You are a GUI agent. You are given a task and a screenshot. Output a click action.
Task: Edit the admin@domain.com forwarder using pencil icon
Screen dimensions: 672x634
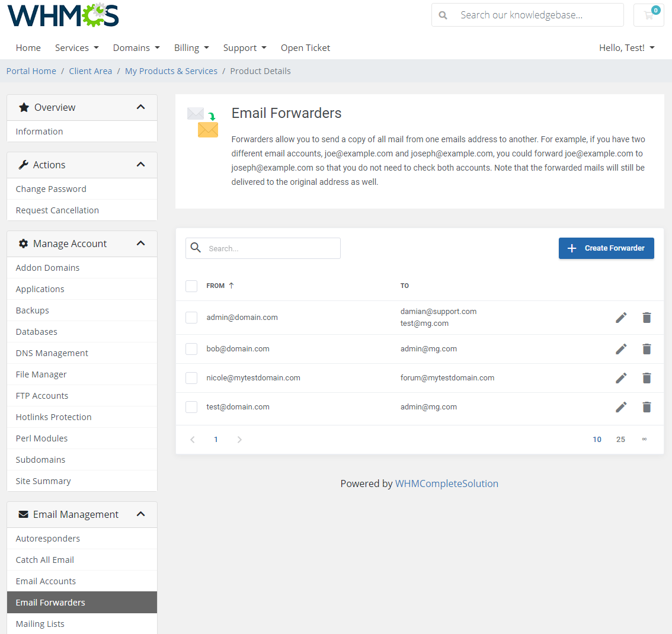[620, 318]
